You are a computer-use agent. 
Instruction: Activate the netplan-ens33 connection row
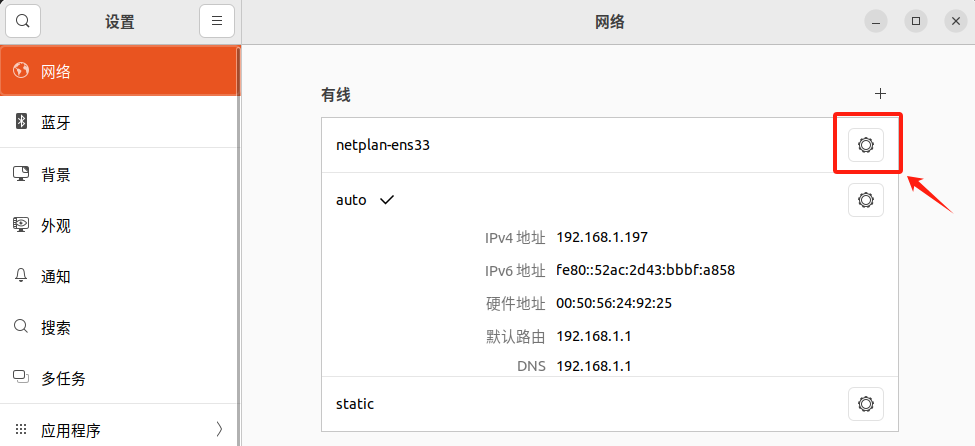click(610, 145)
